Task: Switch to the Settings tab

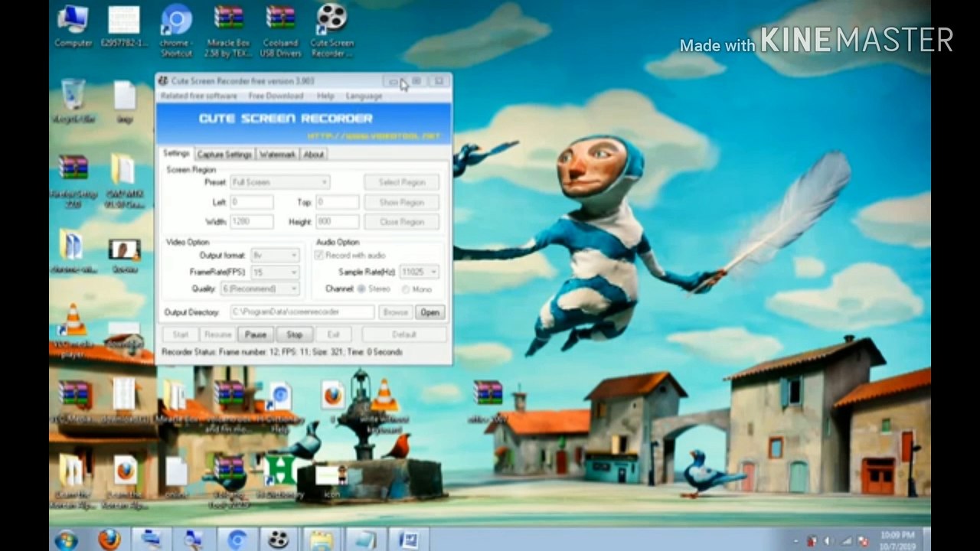Action: point(176,153)
